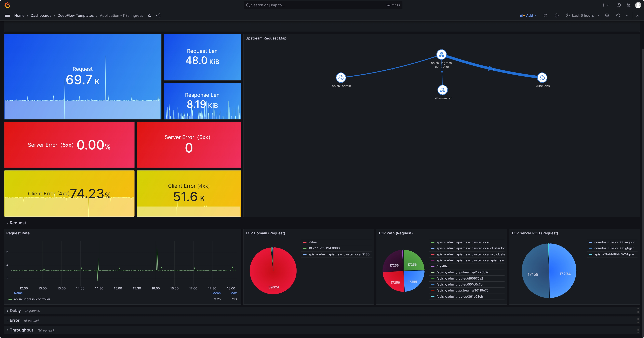644x338 pixels.
Task: Navigate to Dashboards breadcrumb
Action: click(x=41, y=16)
